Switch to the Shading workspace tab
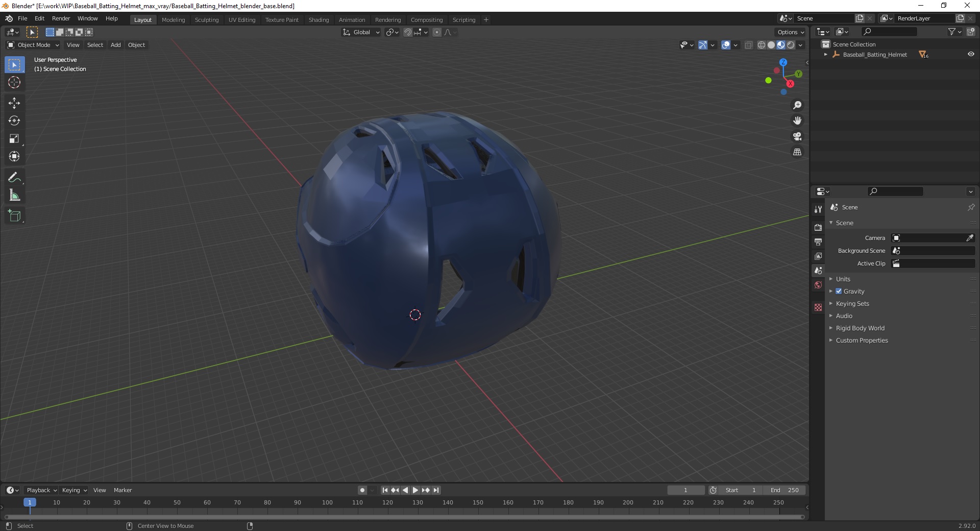 click(318, 20)
